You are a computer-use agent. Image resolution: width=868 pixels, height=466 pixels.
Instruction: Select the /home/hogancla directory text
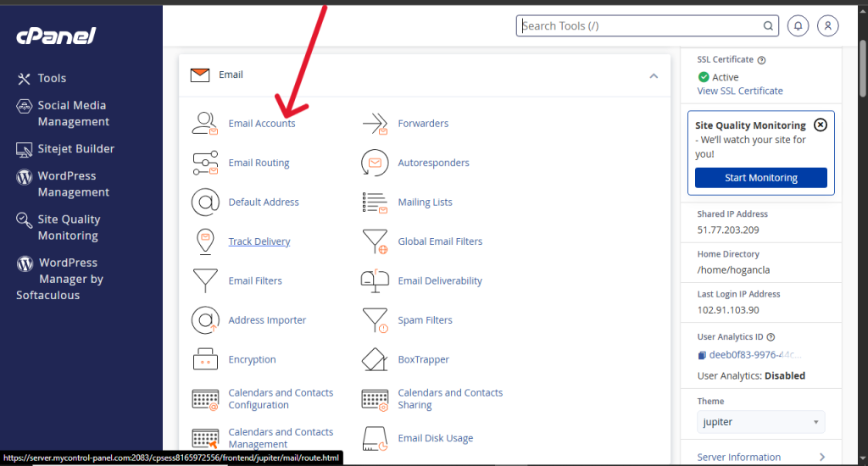click(733, 270)
